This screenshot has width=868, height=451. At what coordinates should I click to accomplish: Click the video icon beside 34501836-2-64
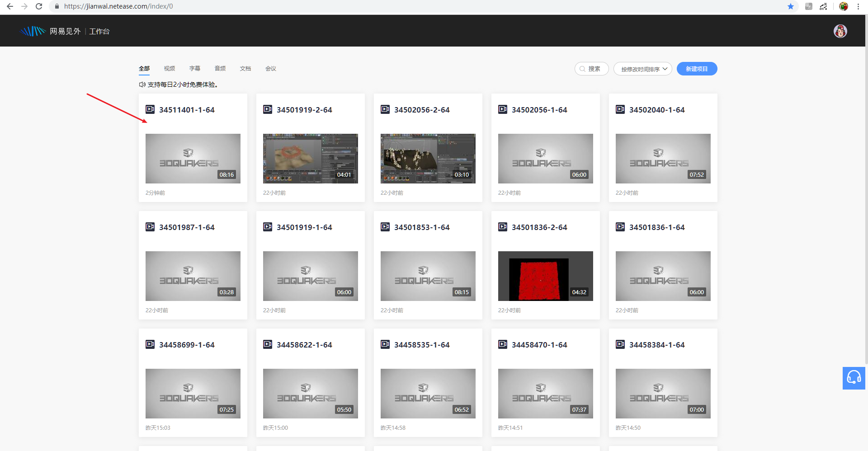[503, 227]
